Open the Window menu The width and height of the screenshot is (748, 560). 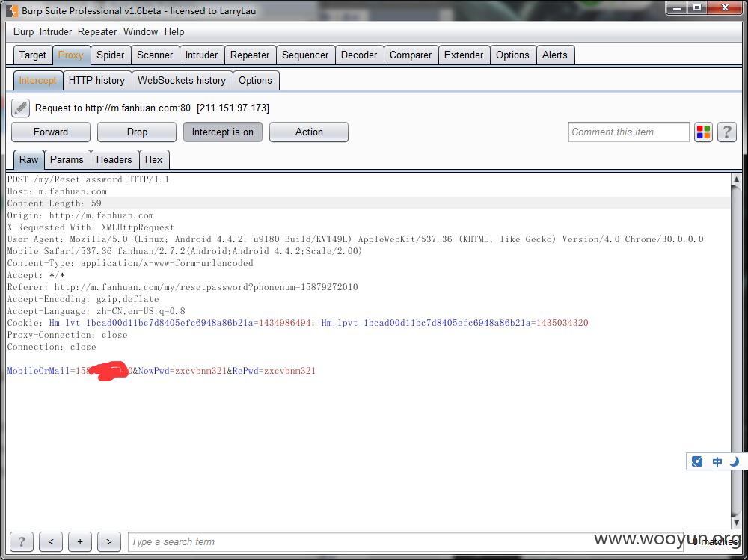pyautogui.click(x=141, y=32)
